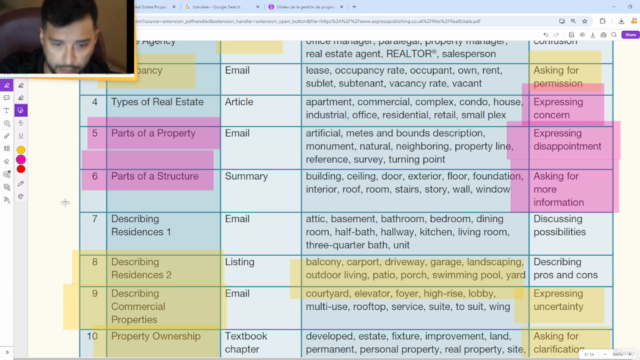Select the eraser tool in the left sidebar
This screenshot has width=640, height=360.
7,161
